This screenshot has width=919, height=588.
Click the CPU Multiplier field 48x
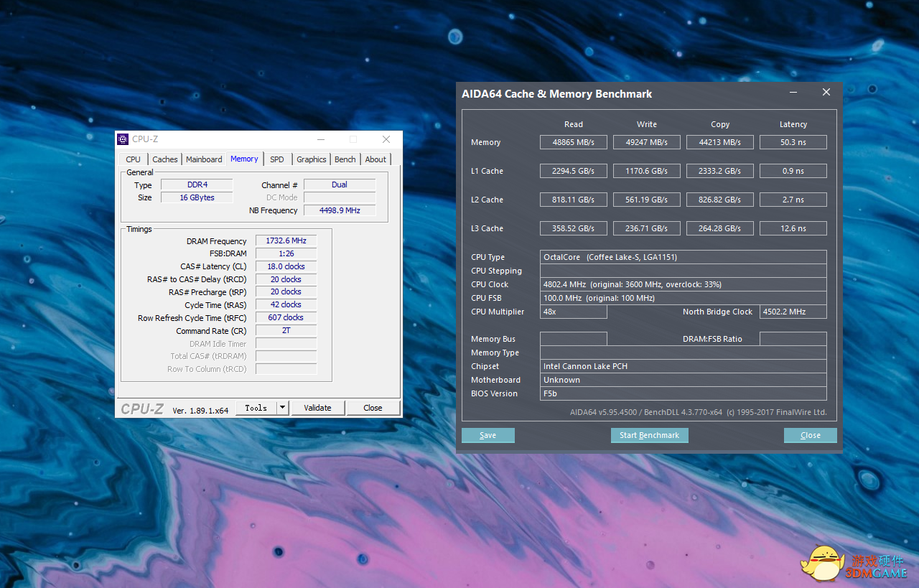click(x=574, y=312)
